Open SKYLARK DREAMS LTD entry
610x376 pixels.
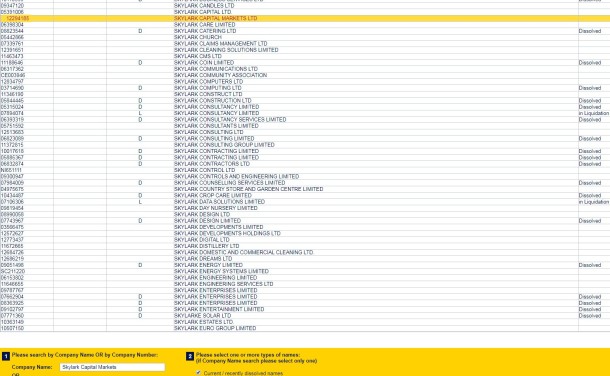point(203,259)
